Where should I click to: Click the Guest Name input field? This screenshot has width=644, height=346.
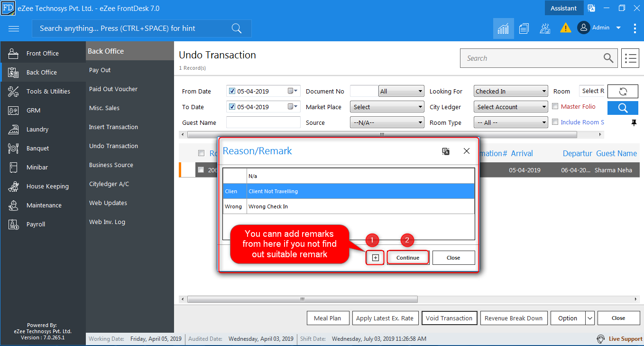pyautogui.click(x=263, y=122)
